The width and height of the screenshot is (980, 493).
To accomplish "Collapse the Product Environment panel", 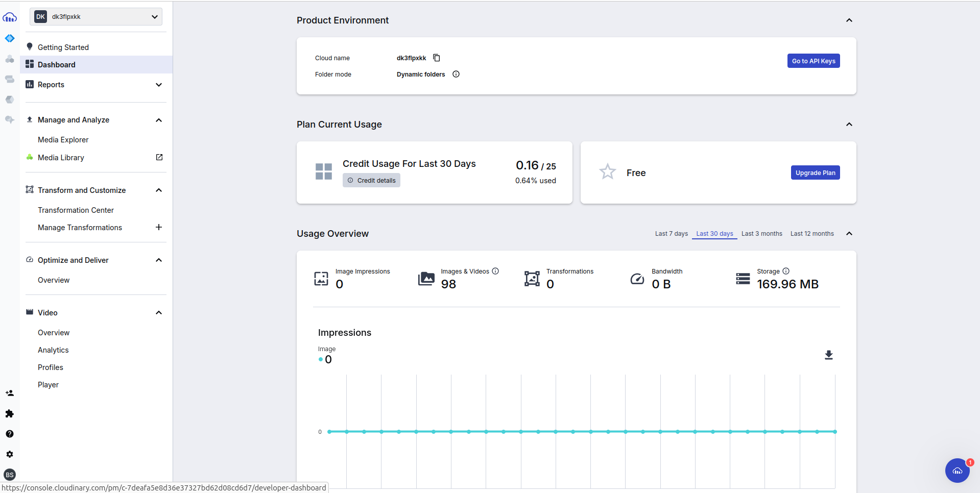I will (x=849, y=20).
